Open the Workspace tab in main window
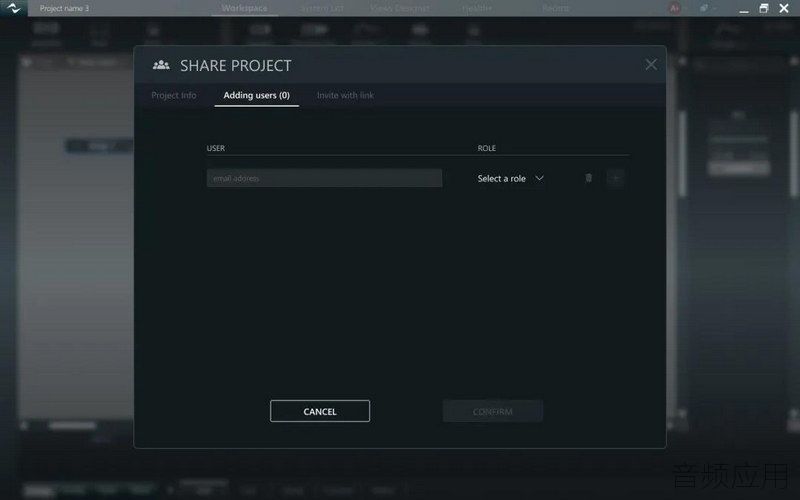 coord(244,8)
